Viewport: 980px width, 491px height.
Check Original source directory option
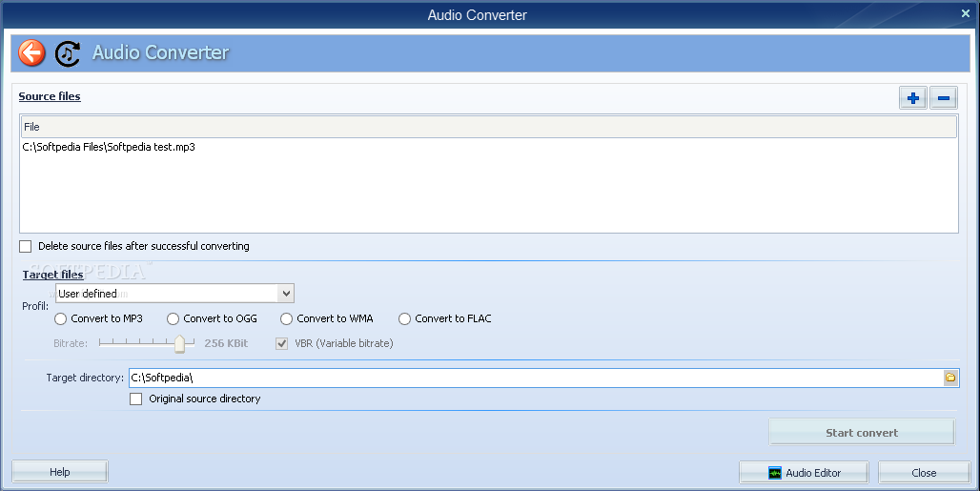[x=135, y=399]
